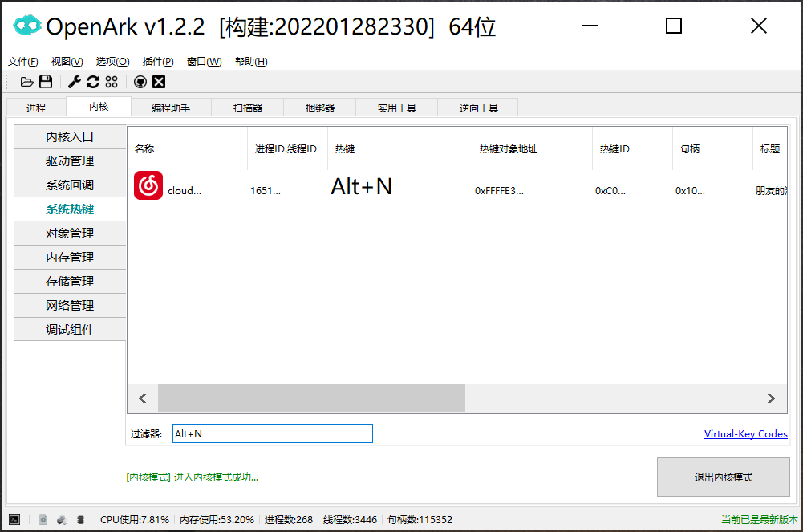Open the 文件(F) menu
803x532 pixels.
pyautogui.click(x=22, y=62)
